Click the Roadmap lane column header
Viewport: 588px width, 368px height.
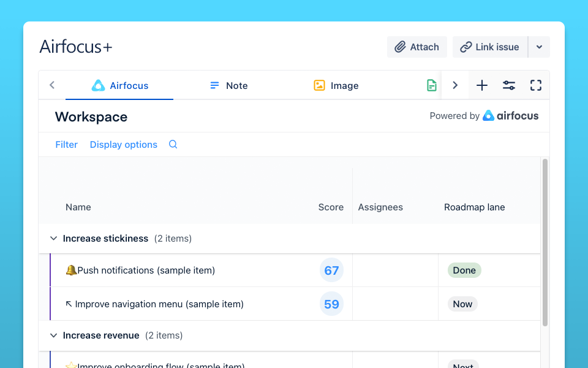[x=474, y=207]
